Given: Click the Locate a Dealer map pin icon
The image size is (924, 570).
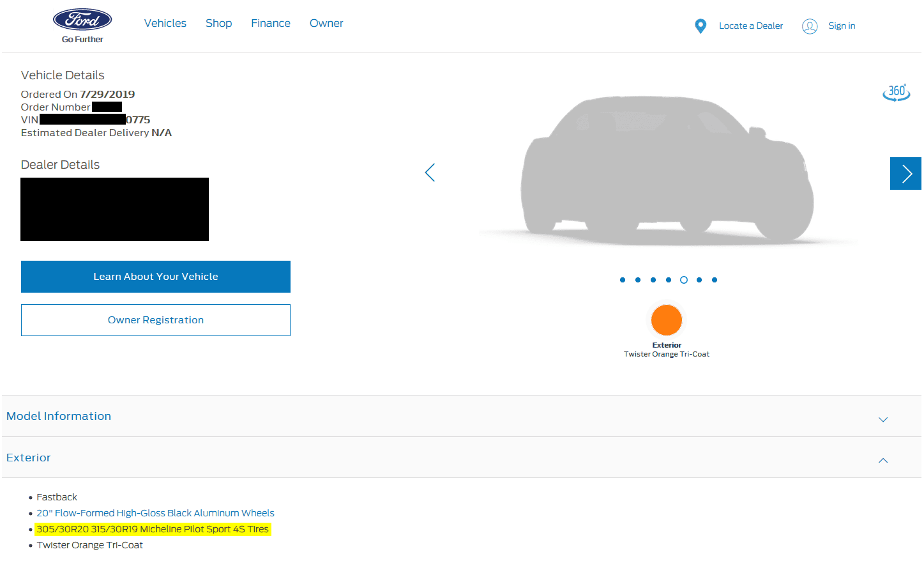Looking at the screenshot, I should pos(701,26).
